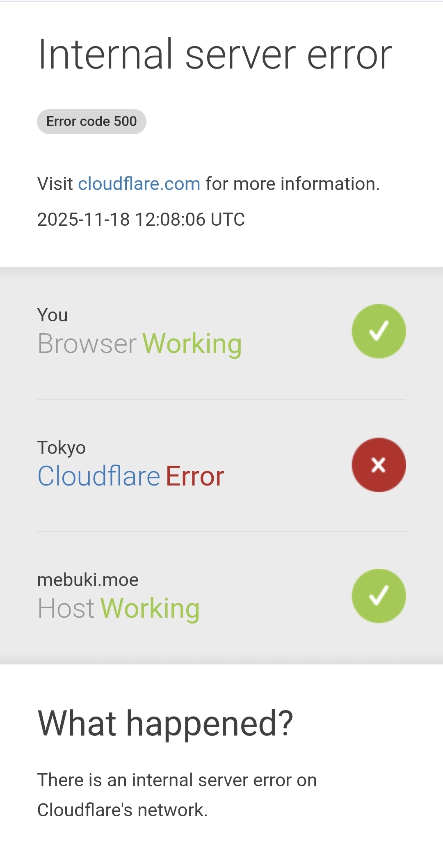Click the Error code 500 badge

click(x=91, y=121)
